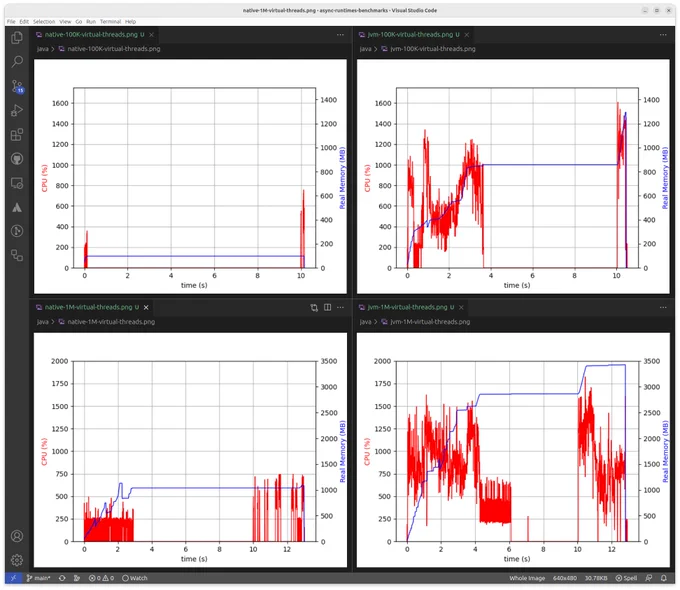Viewport: 680px width, 590px height.
Task: Close the native-100K-virtual-threads.png tab
Action: click(151, 35)
